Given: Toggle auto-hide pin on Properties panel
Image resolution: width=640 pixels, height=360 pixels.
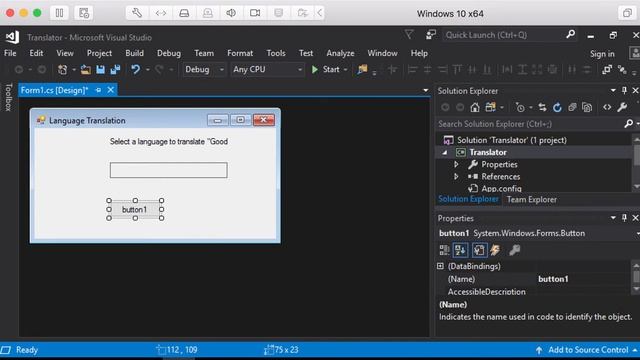Looking at the screenshot, I should (624, 218).
